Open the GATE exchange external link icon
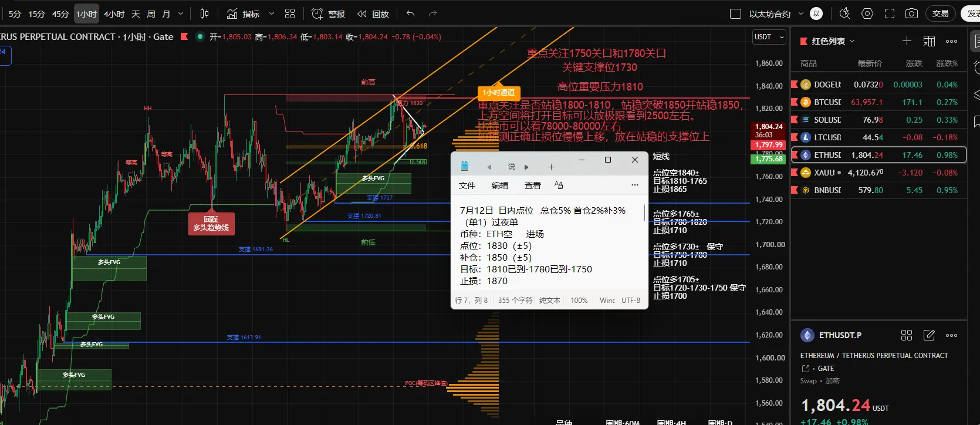Viewport: 980px width, 425px height. [806, 369]
